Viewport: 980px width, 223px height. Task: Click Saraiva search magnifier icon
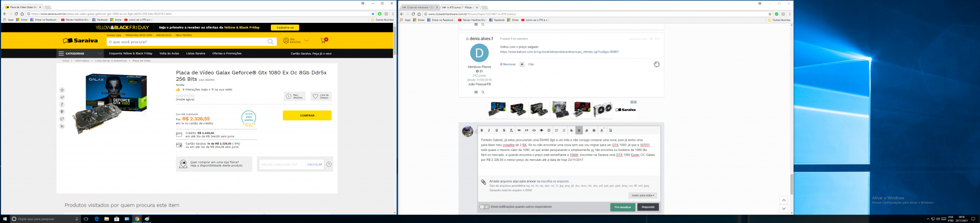pos(270,42)
